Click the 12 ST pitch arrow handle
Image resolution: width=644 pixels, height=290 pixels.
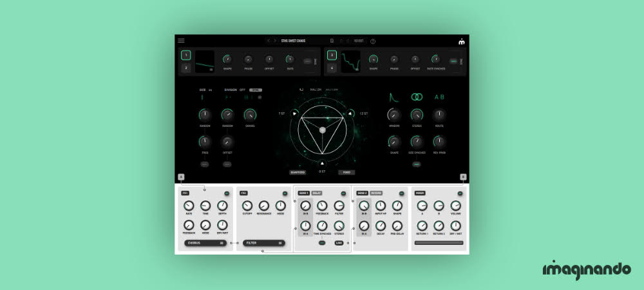coord(350,113)
